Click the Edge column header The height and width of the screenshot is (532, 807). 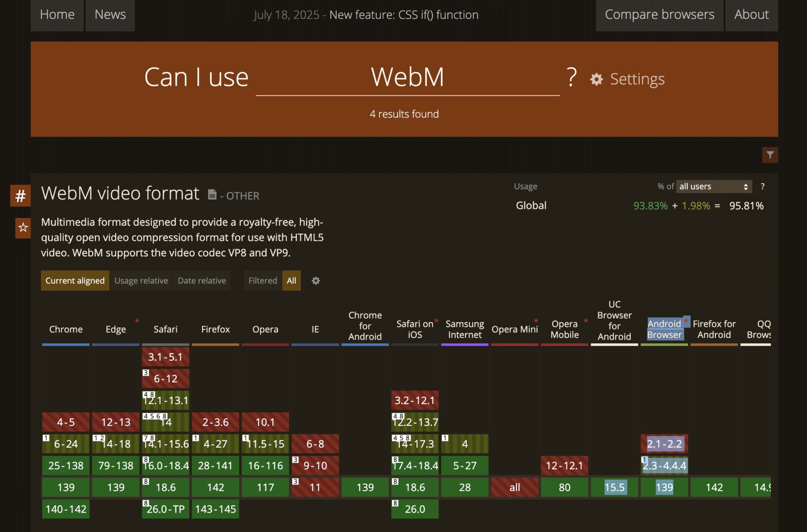pos(116,329)
